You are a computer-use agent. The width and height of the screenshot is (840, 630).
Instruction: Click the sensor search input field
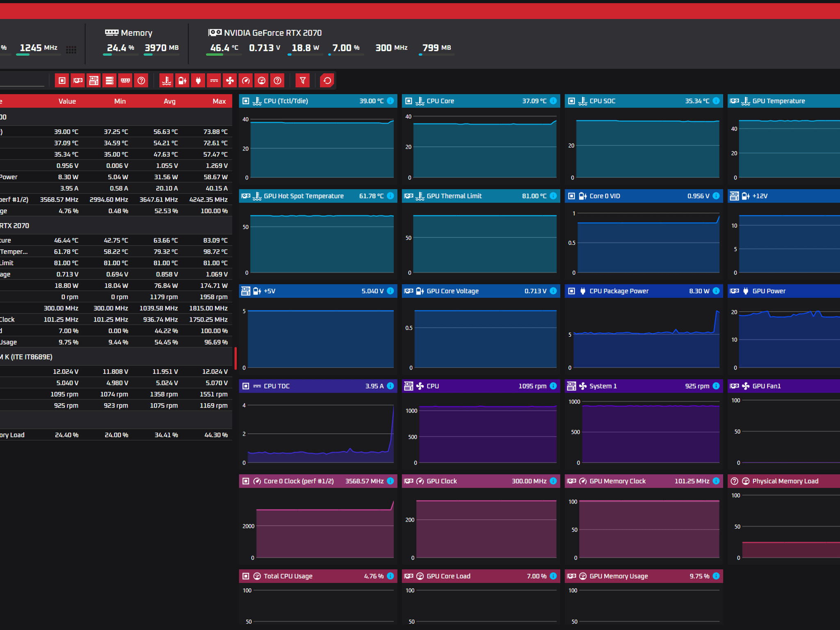pos(22,81)
